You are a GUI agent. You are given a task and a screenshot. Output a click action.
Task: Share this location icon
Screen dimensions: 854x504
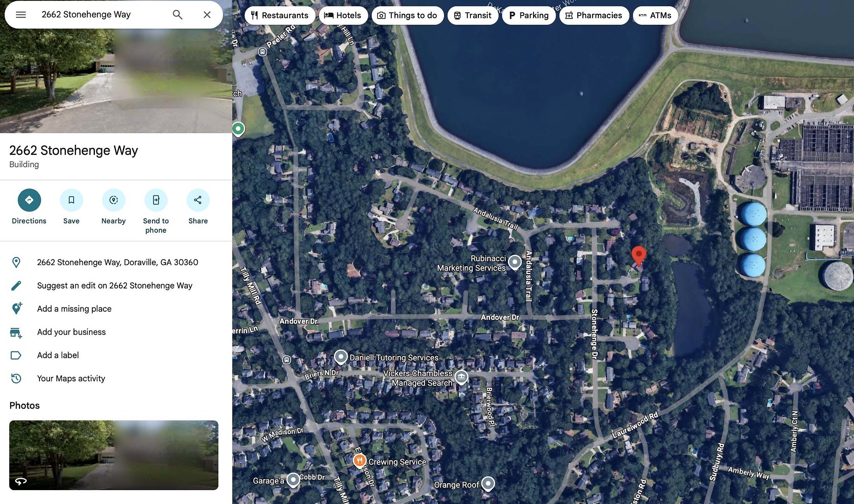pyautogui.click(x=198, y=200)
